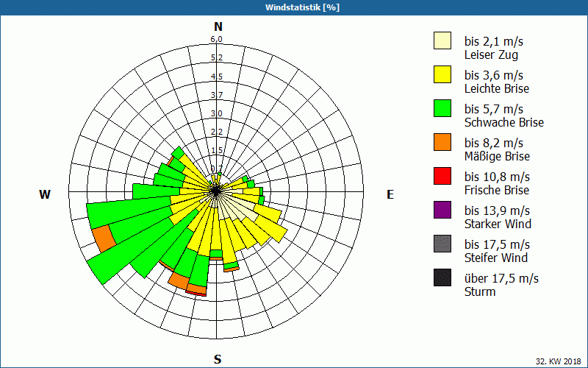Click the 'über 17,5 m/s' legend text
This screenshot has width=588, height=368.
501,278
